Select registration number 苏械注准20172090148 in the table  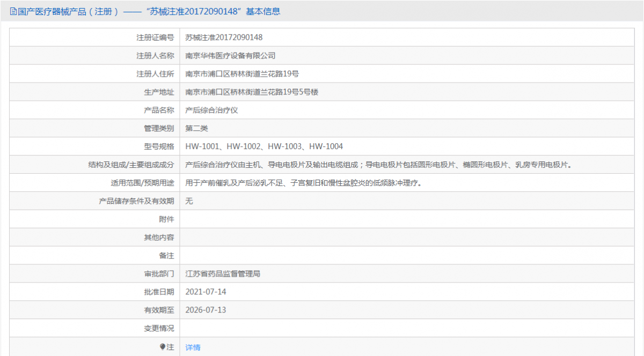(x=224, y=38)
